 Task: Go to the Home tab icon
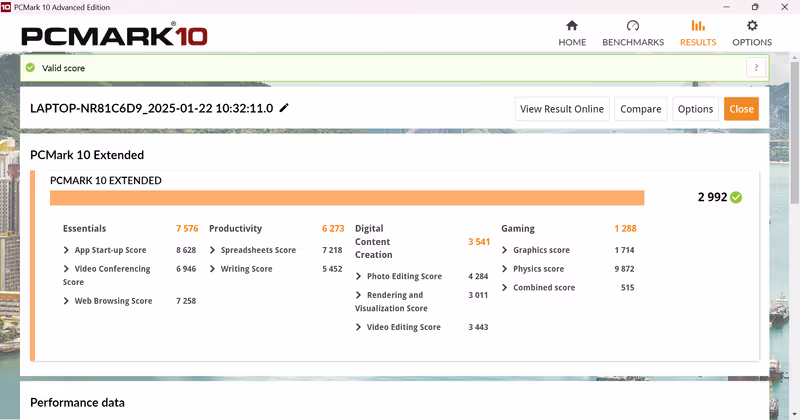point(572,26)
